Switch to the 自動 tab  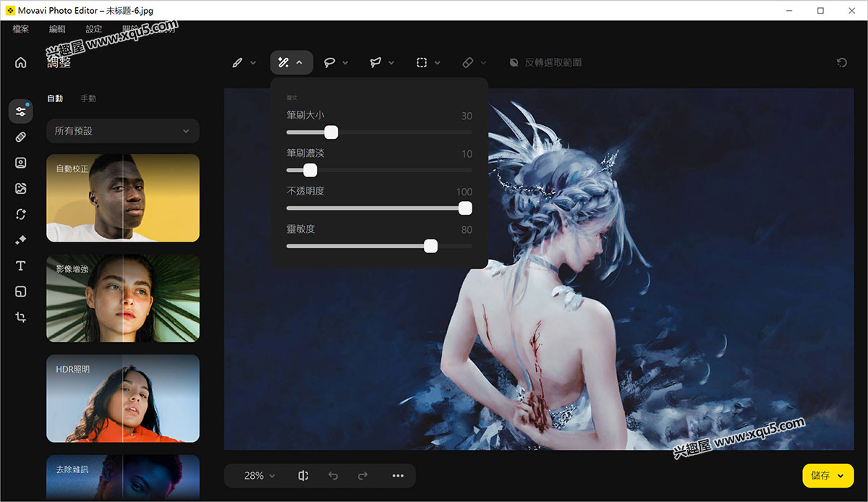55,98
